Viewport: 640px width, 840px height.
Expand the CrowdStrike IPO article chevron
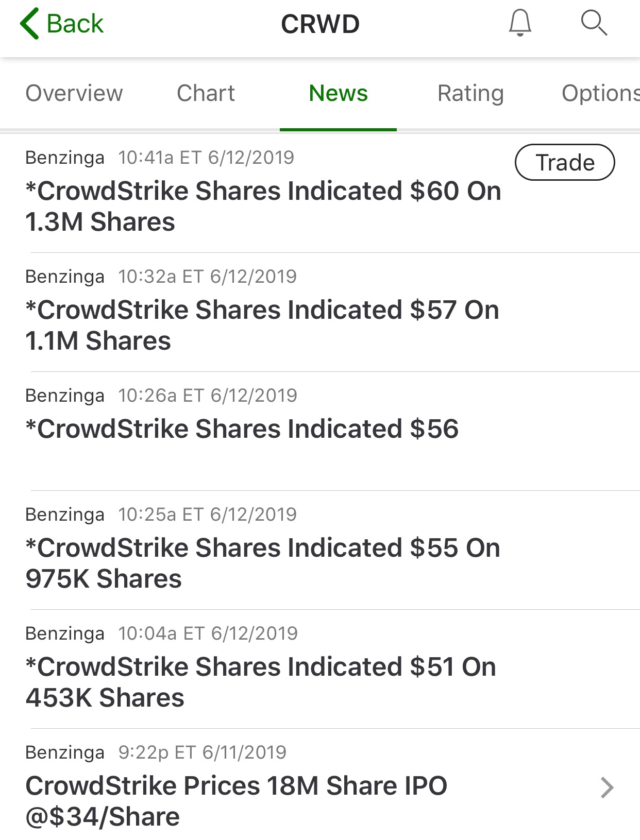[607, 787]
